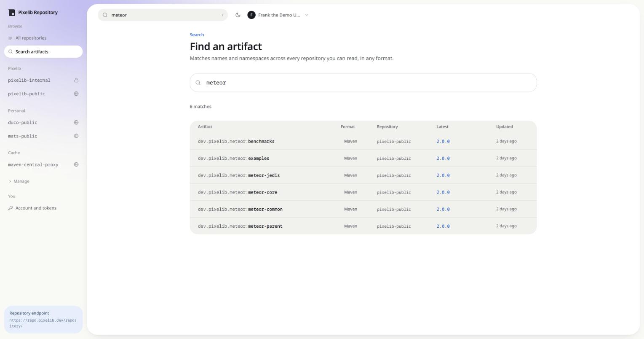This screenshot has width=644, height=339.
Task: Open Account and tokens
Action: point(43,208)
